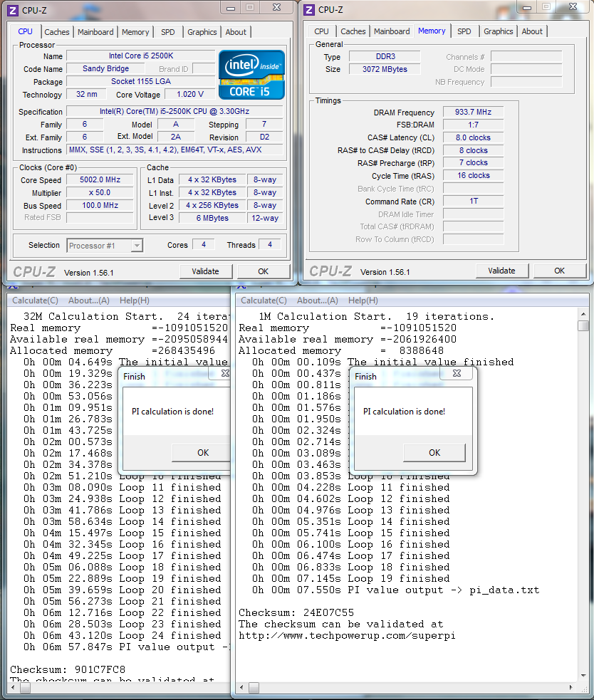This screenshot has width=594, height=700.
Task: Go to Memory tab in the left CPU-Z window
Action: click(135, 32)
